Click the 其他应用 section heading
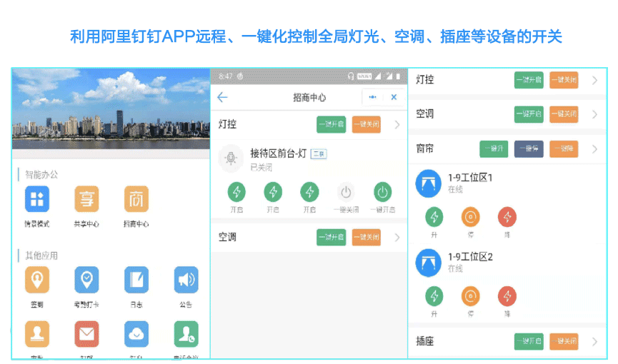 [x=41, y=256]
